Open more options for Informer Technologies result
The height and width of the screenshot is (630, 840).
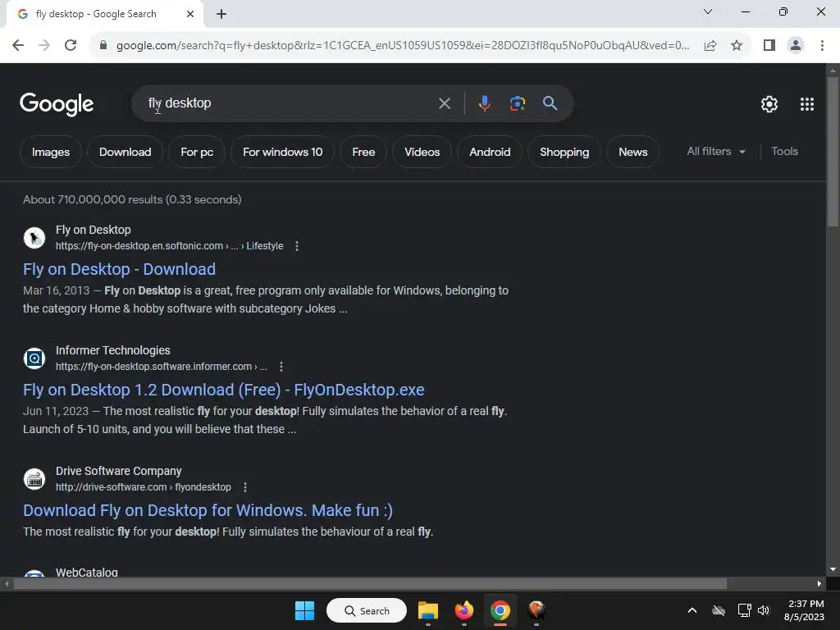point(281,367)
